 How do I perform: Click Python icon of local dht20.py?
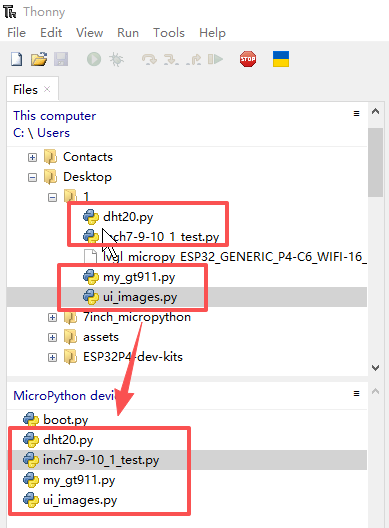(91, 217)
